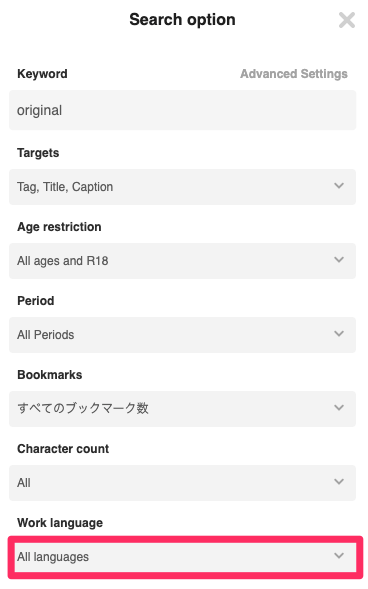368x589 pixels.
Task: Open the "All ages and R18" dropdown
Action: pyautogui.click(x=182, y=261)
